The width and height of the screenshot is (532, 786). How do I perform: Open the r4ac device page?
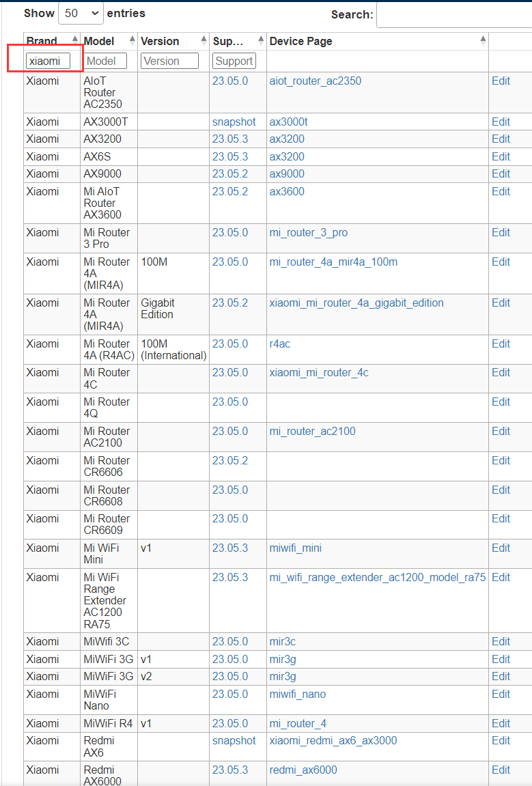[x=280, y=344]
